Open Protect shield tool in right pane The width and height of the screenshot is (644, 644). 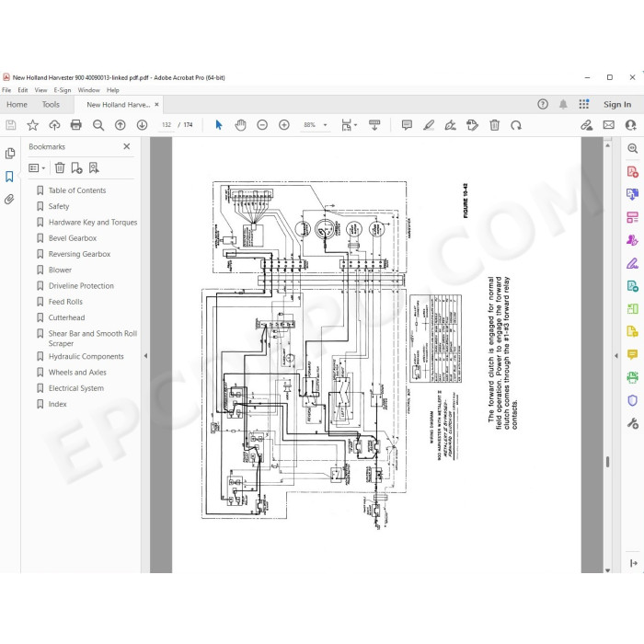(632, 400)
